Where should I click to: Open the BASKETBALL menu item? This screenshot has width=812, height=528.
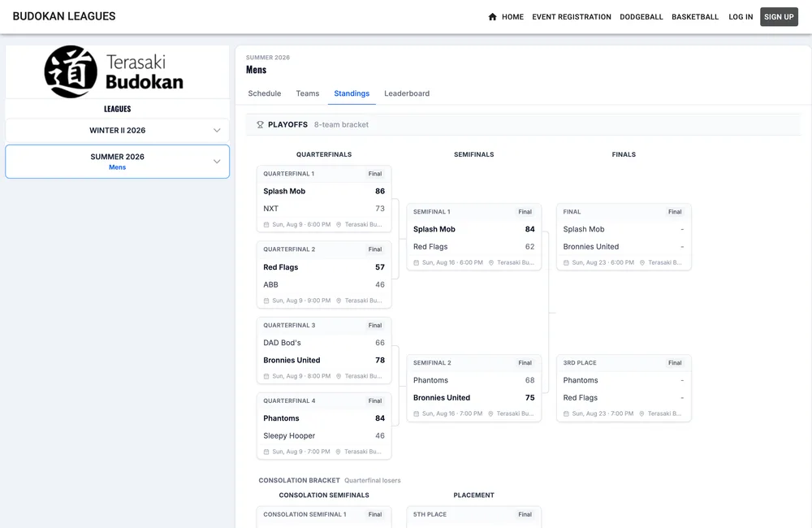695,16
